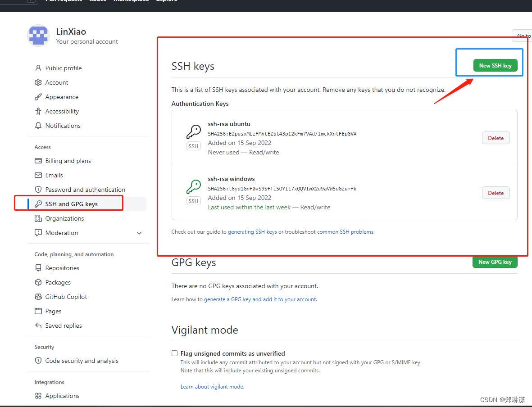The image size is (532, 407).
Task: Click the LinXiao profile avatar
Action: pos(38,36)
